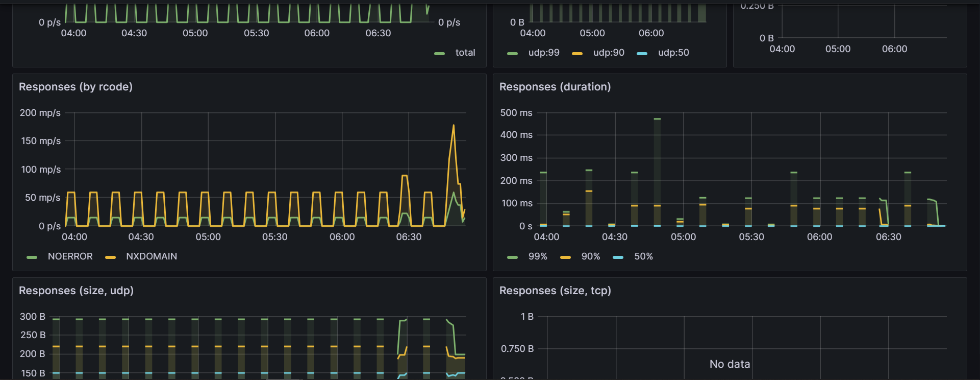The image size is (980, 380).
Task: Toggle the NOERROR series in legend
Action: click(x=70, y=256)
